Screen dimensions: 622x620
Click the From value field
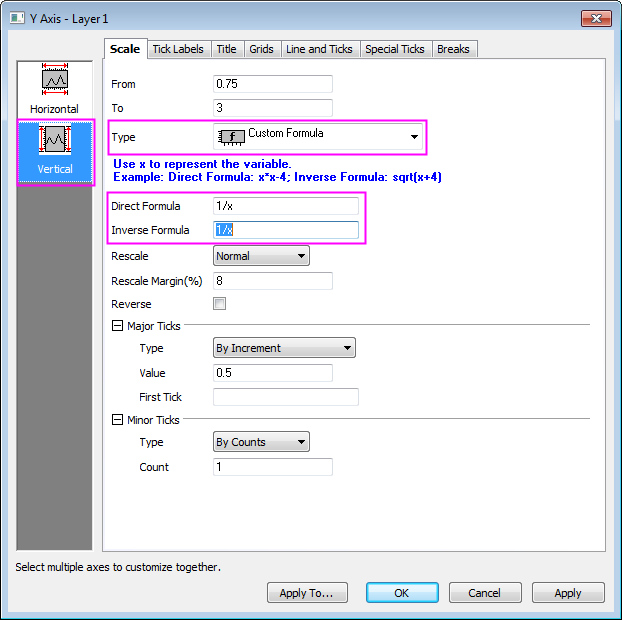pos(273,84)
